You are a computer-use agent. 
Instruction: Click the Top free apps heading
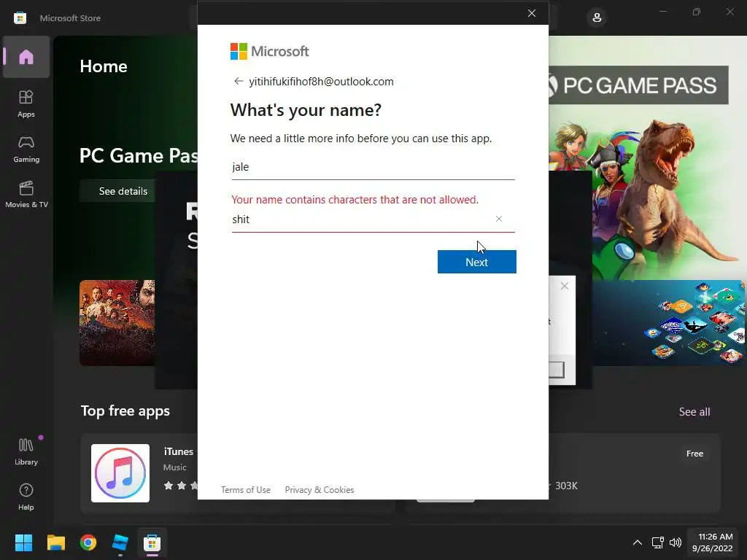125,411
